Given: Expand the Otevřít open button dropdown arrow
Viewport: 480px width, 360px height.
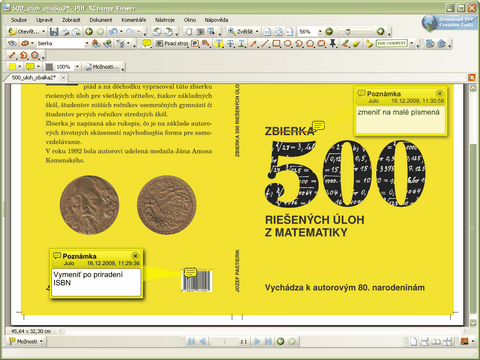Looking at the screenshot, I should pos(44,32).
